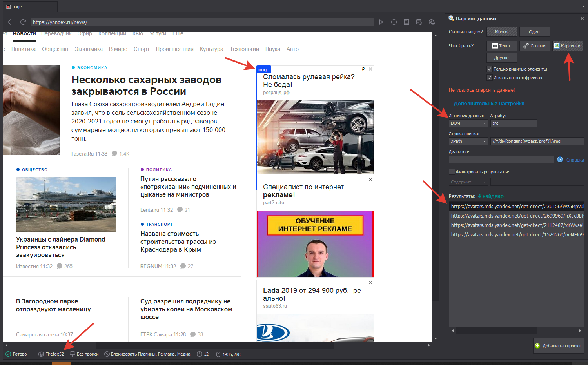The image size is (588, 365).
Task: Click the XPath search string input field
Action: pos(537,141)
